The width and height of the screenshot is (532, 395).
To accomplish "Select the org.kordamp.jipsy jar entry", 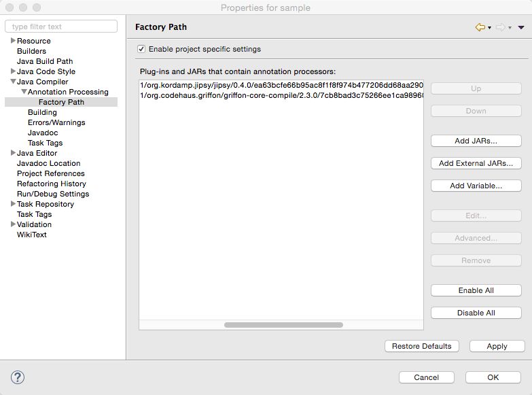I will click(x=281, y=85).
